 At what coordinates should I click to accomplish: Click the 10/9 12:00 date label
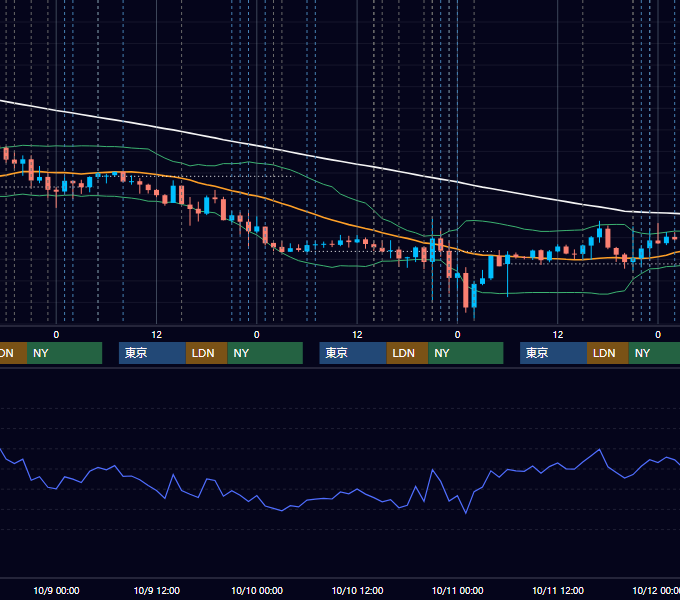[x=157, y=590]
